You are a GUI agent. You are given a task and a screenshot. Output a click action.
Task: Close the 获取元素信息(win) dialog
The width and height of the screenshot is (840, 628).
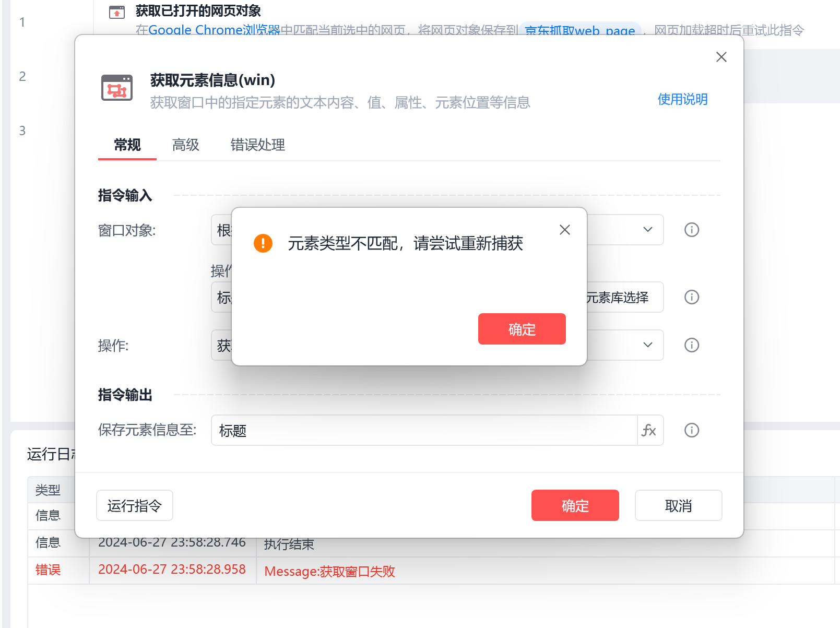pos(721,57)
